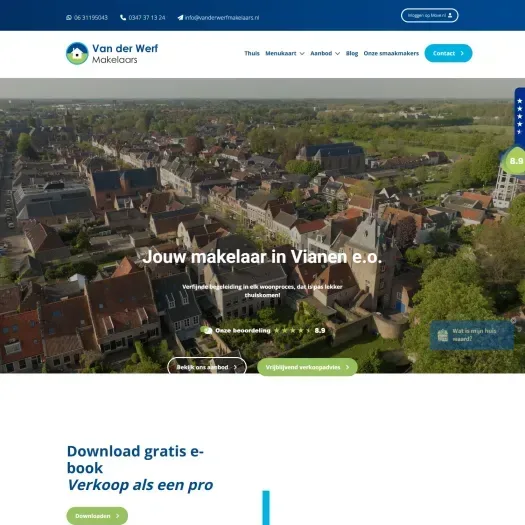Expand the Aanbod dropdown chevron
Image resolution: width=525 pixels, height=525 pixels.
coord(338,54)
